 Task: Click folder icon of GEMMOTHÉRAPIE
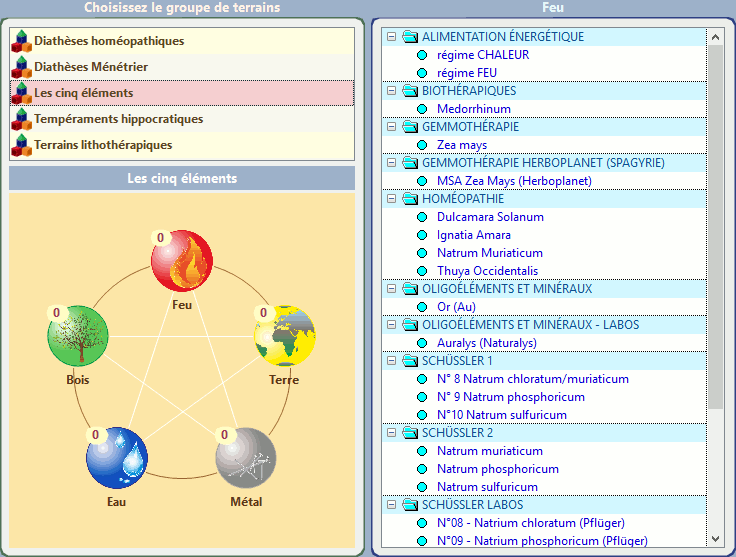[410, 127]
